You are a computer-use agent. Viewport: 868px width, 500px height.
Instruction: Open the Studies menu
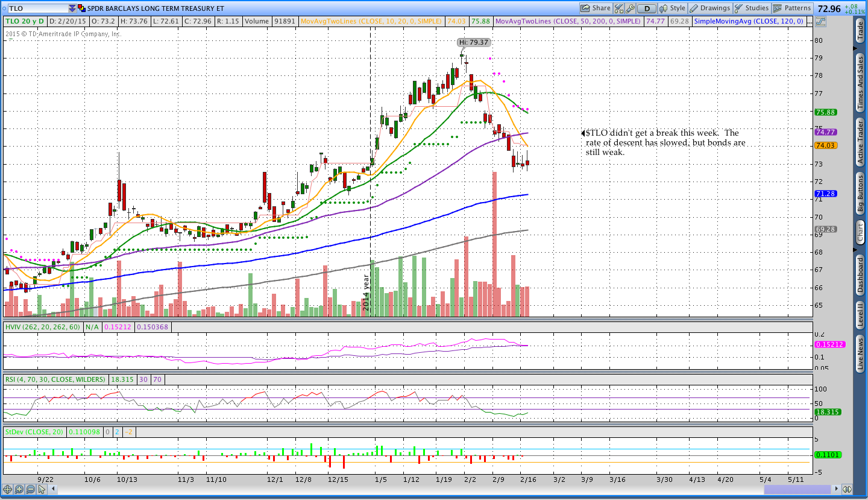coord(752,8)
